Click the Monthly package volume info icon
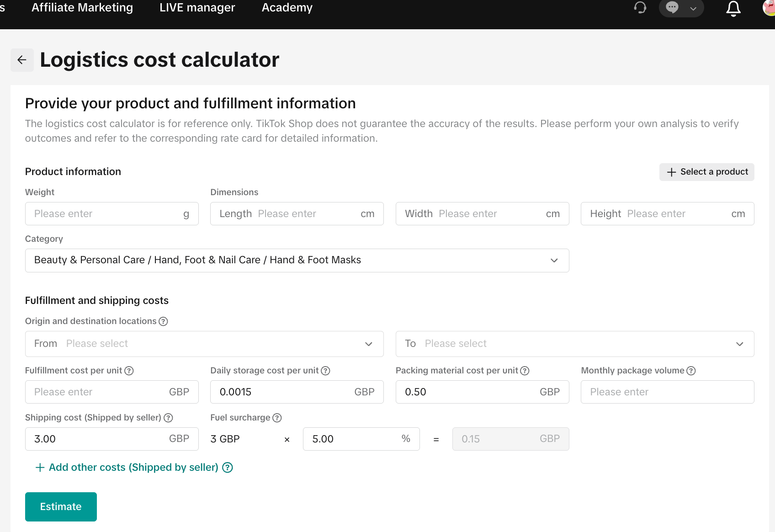 coord(691,371)
